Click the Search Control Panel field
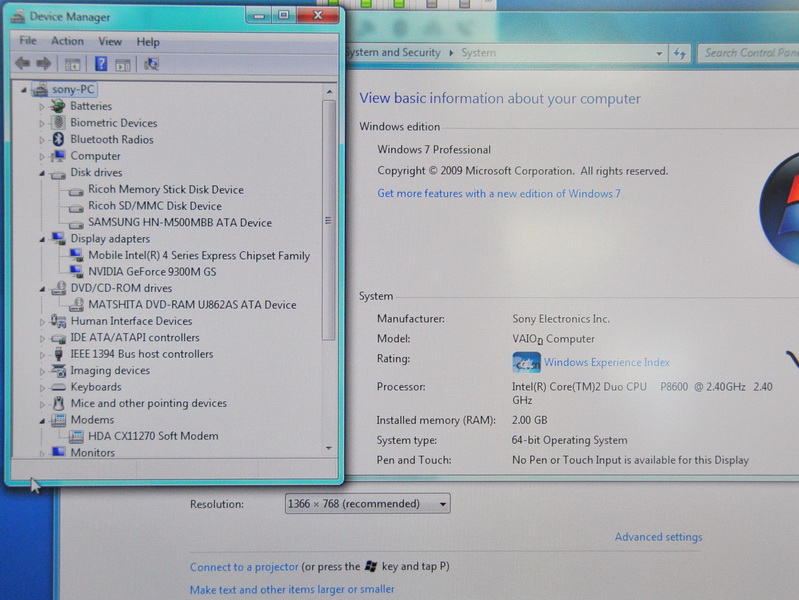The width and height of the screenshot is (799, 600). point(749,53)
